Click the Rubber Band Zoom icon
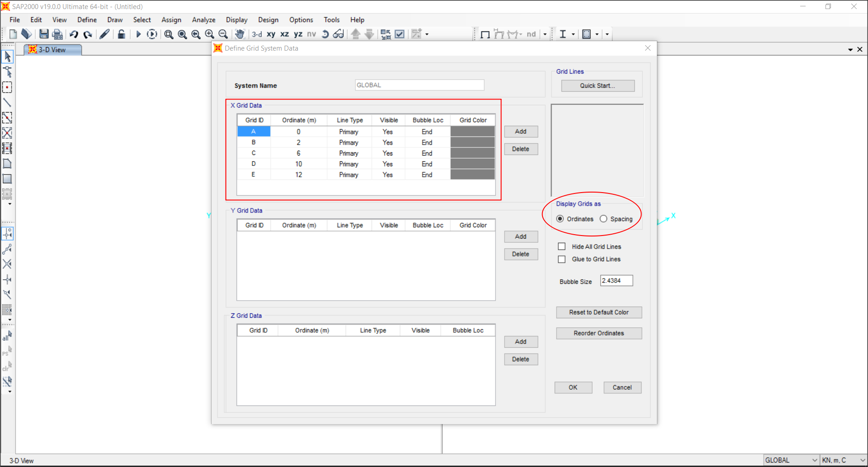This screenshot has width=868, height=467. [169, 34]
